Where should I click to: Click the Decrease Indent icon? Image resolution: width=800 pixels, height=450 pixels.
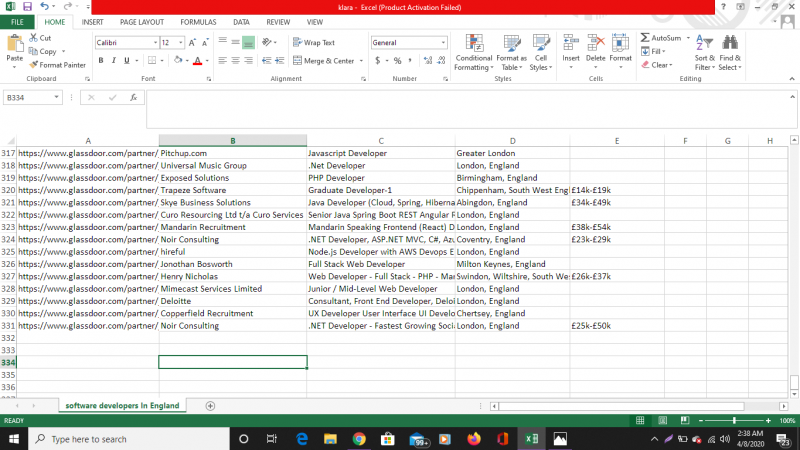point(266,60)
